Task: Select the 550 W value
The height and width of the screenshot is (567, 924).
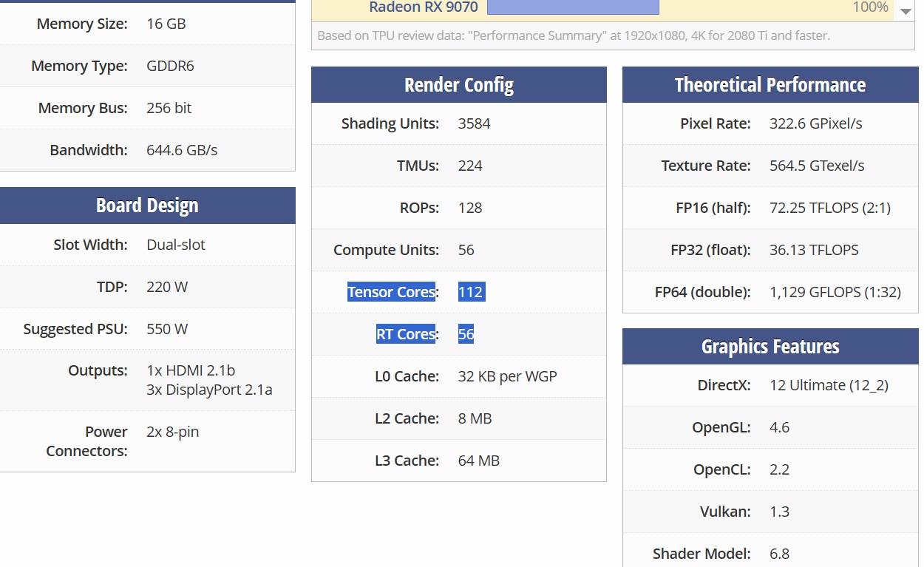Action: 167,329
